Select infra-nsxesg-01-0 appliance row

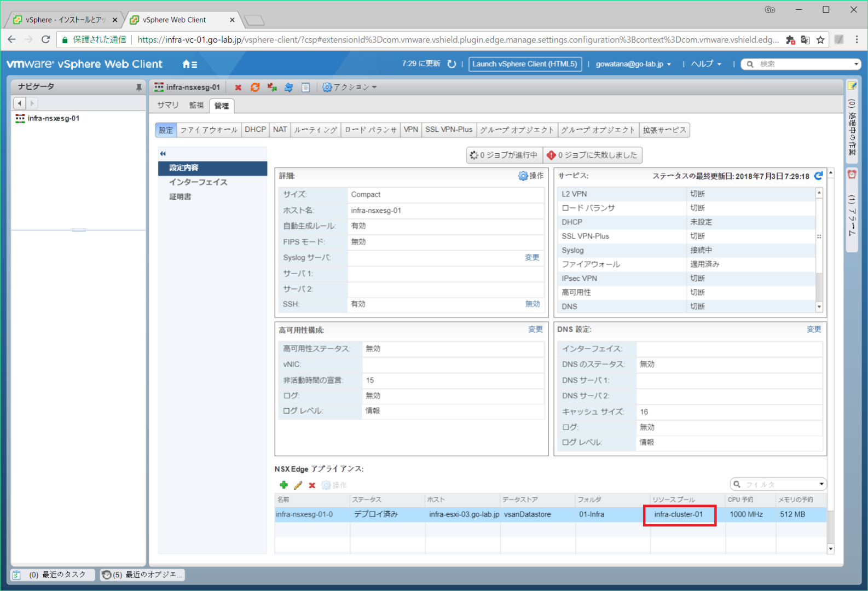(x=551, y=514)
